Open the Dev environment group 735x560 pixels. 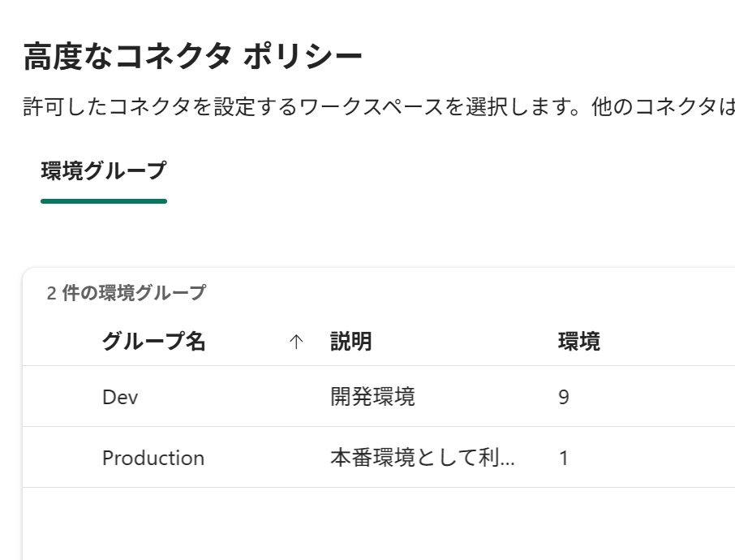pyautogui.click(x=120, y=397)
